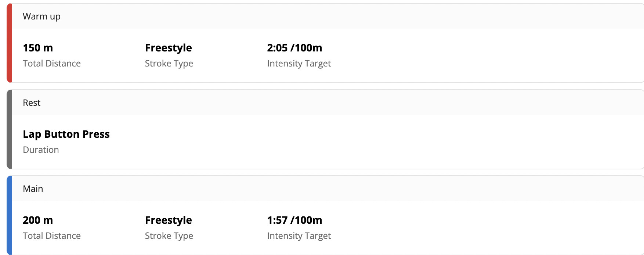Click Intensity Target label in Main step

(x=299, y=236)
